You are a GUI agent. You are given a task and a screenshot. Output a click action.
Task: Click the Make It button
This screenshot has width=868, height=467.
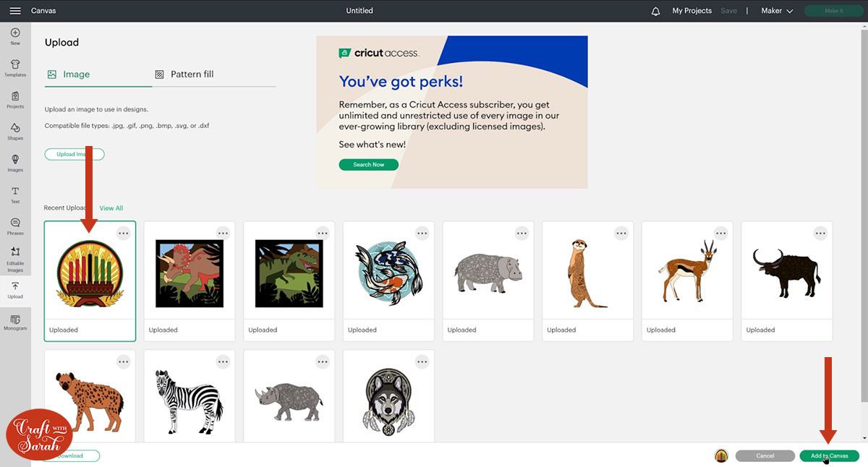click(x=833, y=11)
